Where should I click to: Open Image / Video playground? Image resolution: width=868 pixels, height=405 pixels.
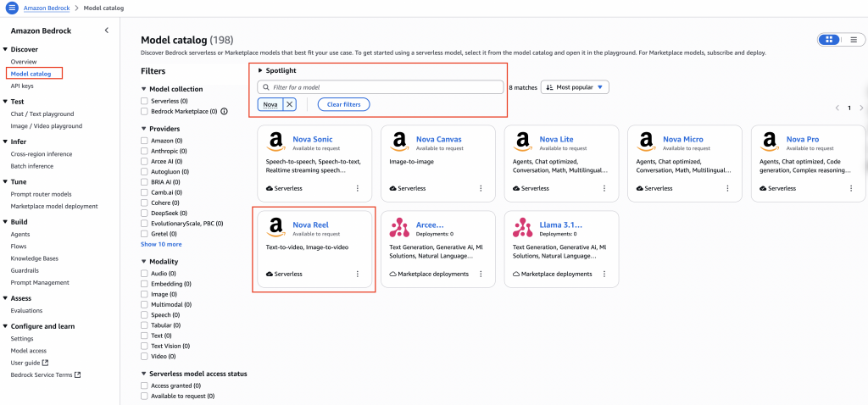pyautogui.click(x=47, y=126)
